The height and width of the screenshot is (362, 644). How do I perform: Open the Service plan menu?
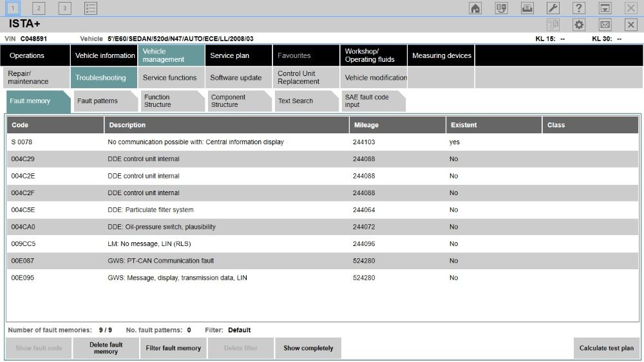pyautogui.click(x=229, y=55)
